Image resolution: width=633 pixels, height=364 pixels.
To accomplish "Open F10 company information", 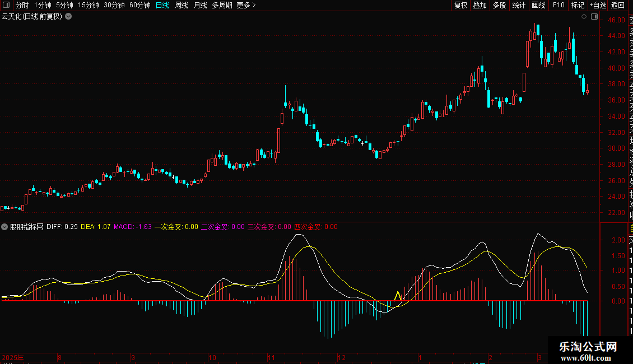I will click(558, 5).
